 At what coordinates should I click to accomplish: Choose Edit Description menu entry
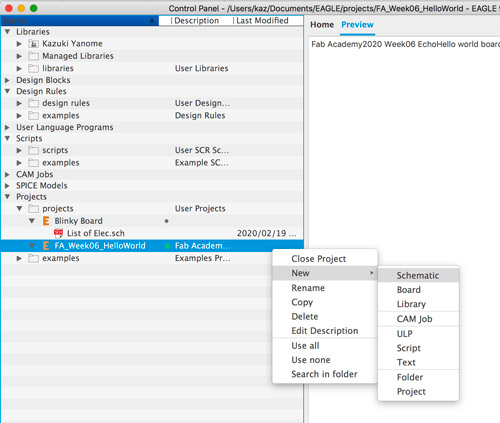pos(325,331)
